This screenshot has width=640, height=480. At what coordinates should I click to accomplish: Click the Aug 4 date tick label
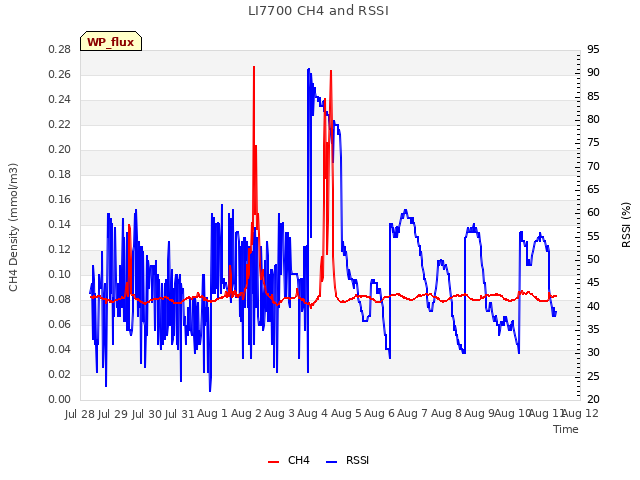click(312, 413)
